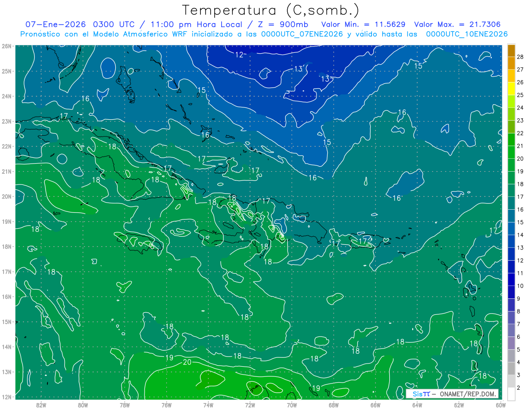Select the '72W' longitude axis label
This screenshot has width=532, height=411.
click(x=250, y=405)
